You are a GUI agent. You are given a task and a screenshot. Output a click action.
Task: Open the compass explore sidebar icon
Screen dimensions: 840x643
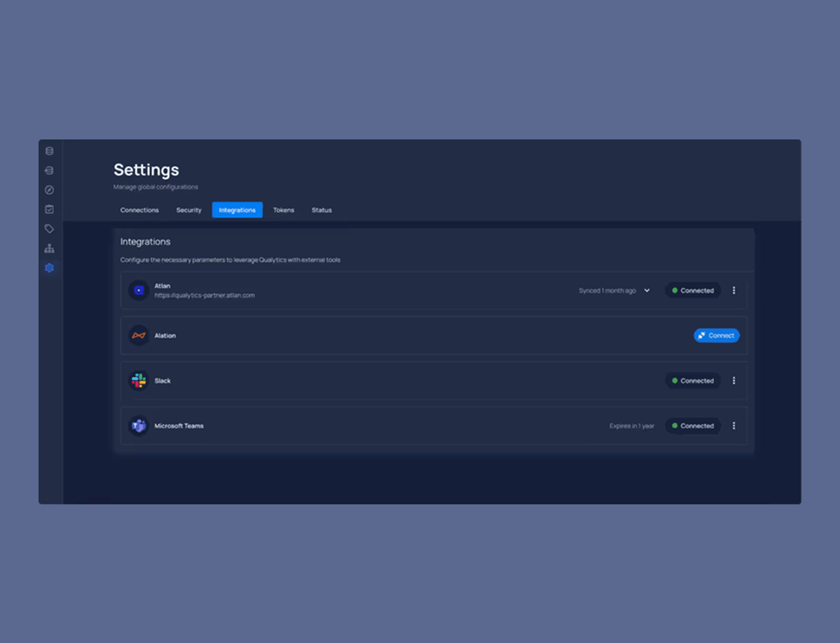tap(49, 189)
